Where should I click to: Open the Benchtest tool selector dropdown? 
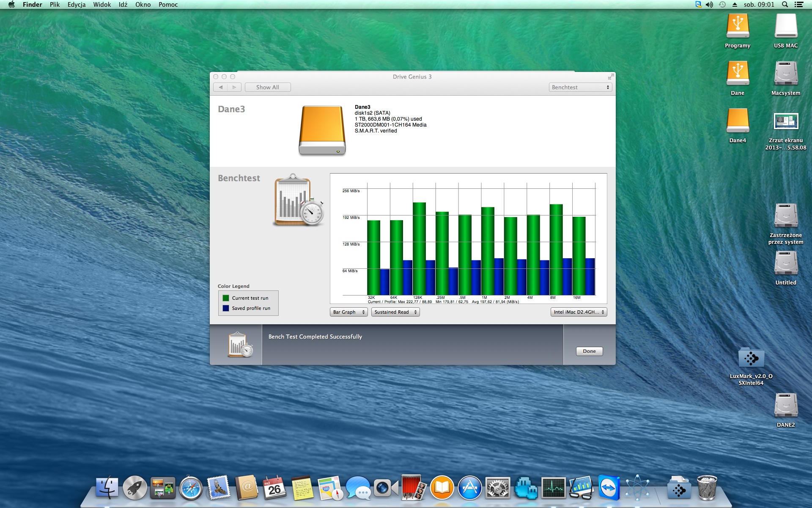(x=580, y=87)
